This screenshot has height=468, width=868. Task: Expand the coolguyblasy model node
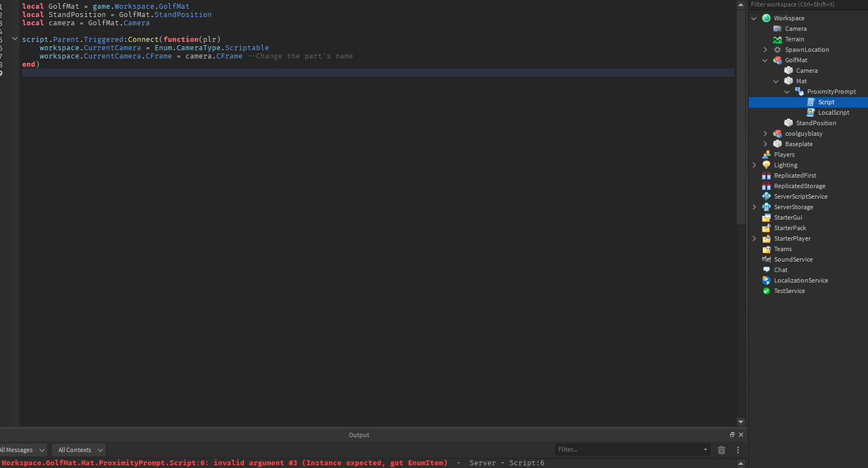click(x=765, y=134)
